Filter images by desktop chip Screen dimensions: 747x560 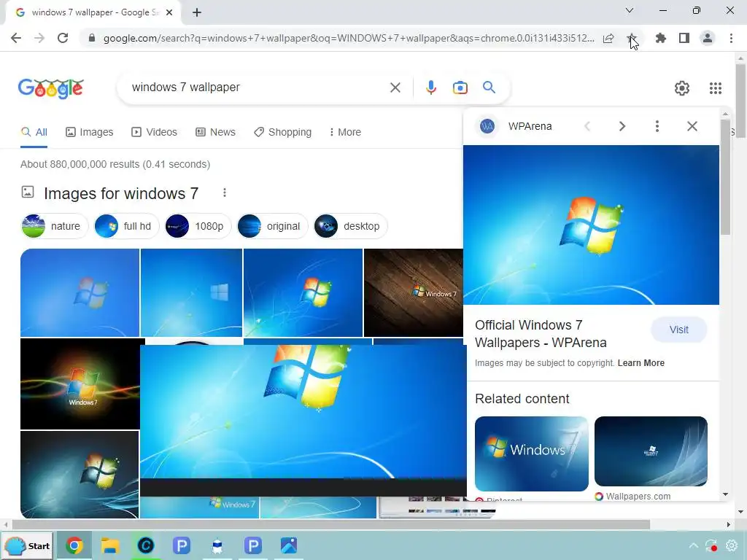click(351, 226)
